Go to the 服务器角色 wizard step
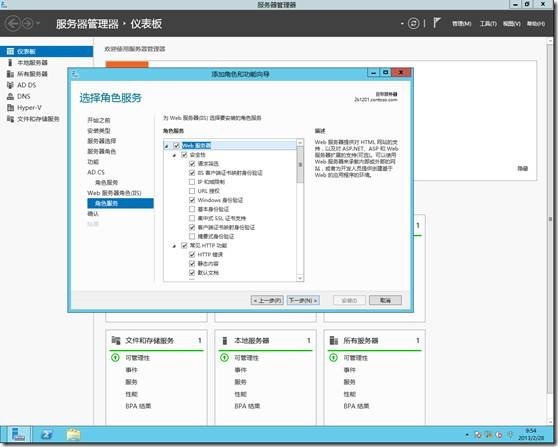Screen dimensions: 558x447 (x=102, y=152)
